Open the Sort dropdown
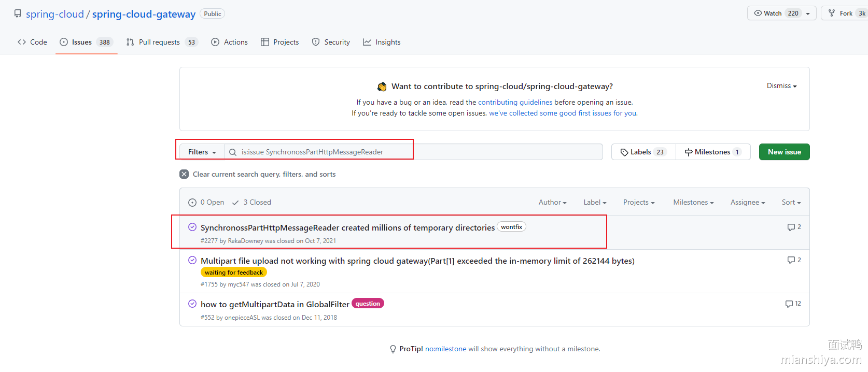 coord(791,203)
